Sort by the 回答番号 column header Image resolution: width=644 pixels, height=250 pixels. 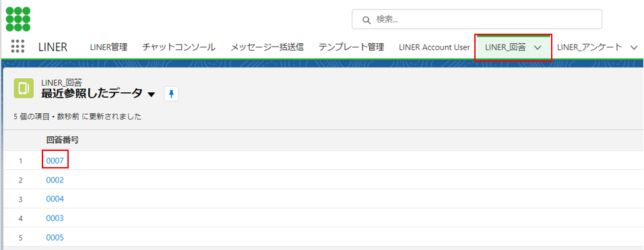[x=63, y=140]
